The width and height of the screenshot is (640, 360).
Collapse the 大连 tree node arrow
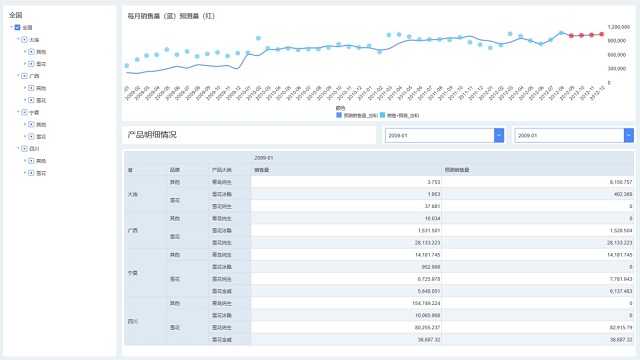click(x=18, y=39)
